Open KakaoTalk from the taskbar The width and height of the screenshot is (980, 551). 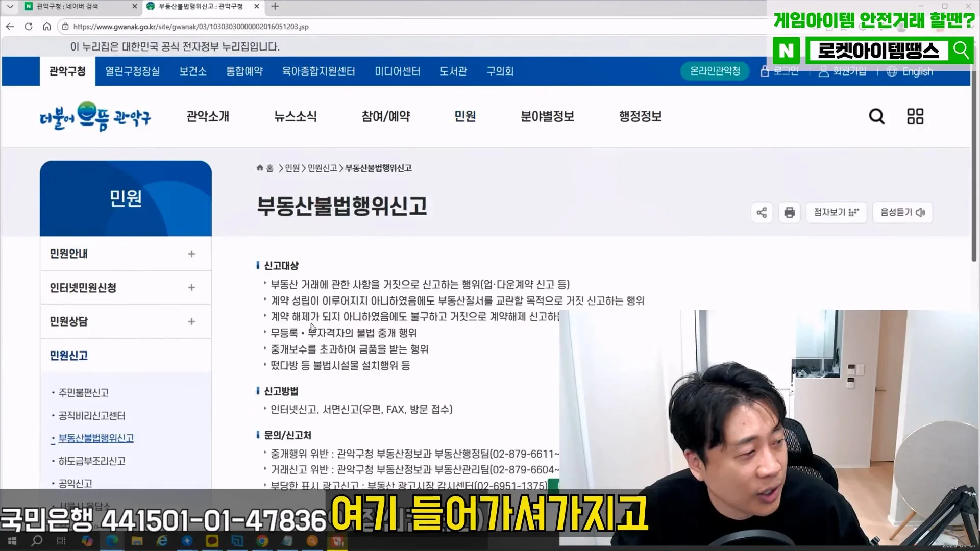(212, 541)
